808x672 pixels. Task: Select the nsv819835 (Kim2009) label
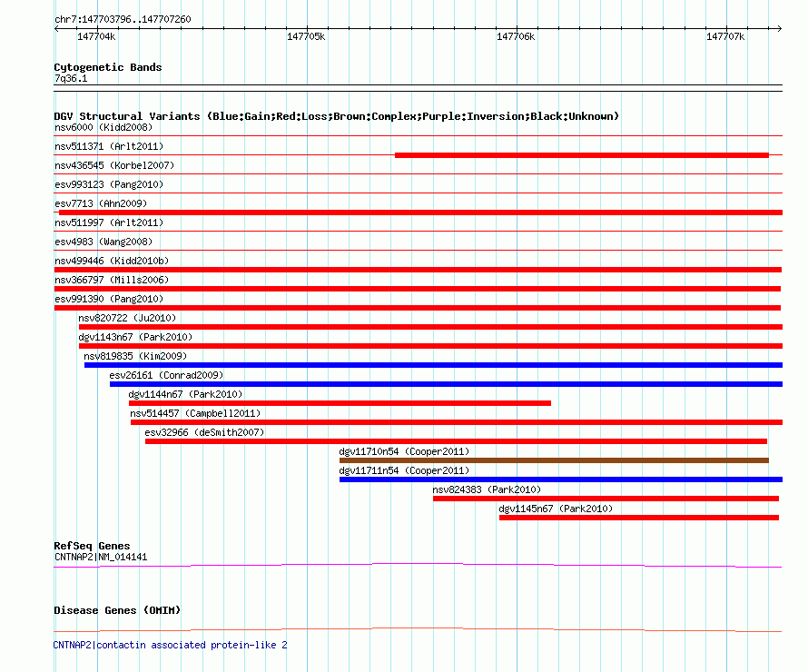pyautogui.click(x=135, y=356)
